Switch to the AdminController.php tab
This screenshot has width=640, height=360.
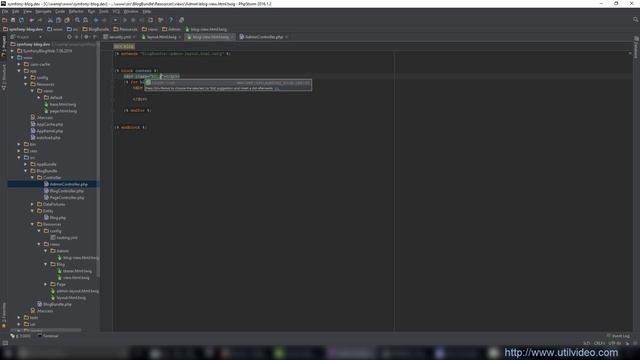point(264,37)
